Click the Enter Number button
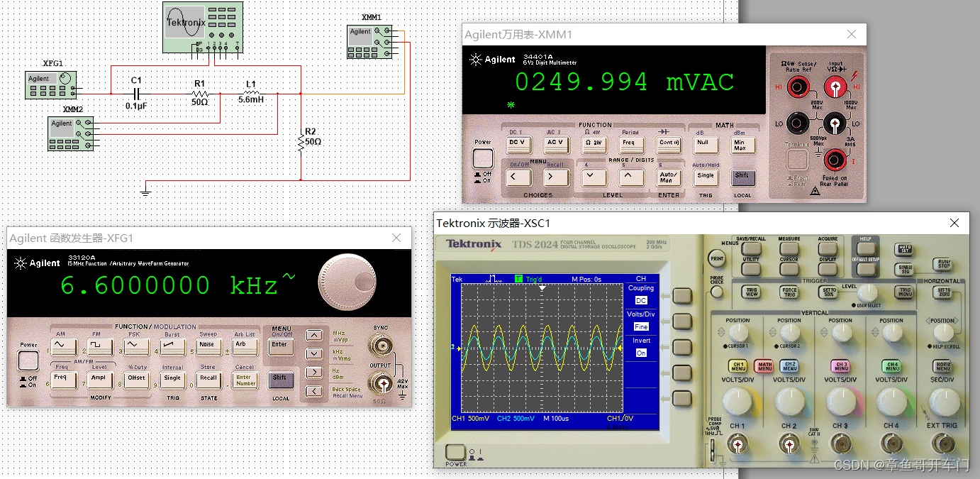The height and width of the screenshot is (479, 980). coord(245,379)
